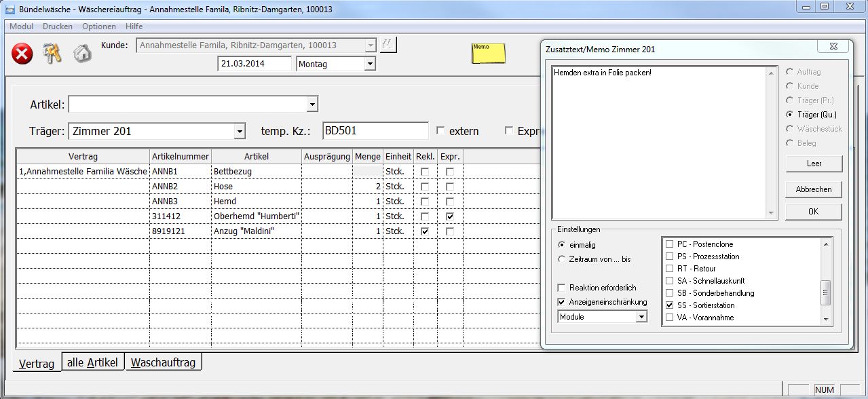Check Rekl. for the Hemd row
This screenshot has width=868, height=399.
click(425, 202)
